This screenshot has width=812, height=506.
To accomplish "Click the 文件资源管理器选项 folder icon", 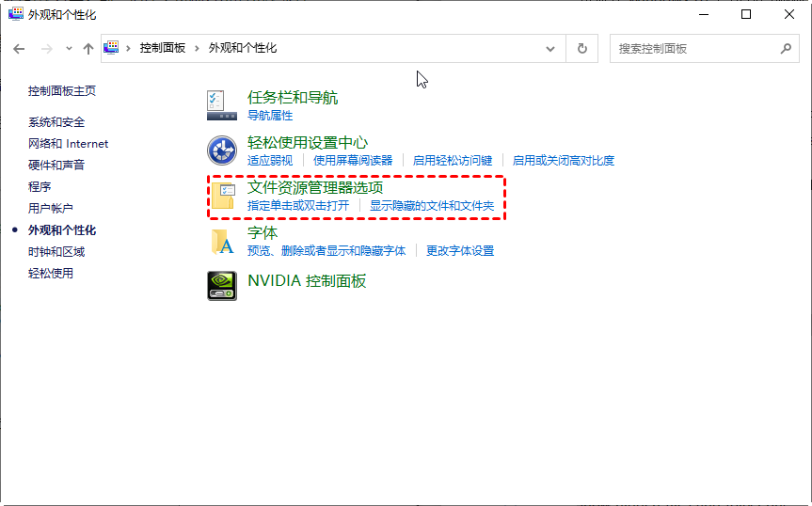I will [x=223, y=196].
